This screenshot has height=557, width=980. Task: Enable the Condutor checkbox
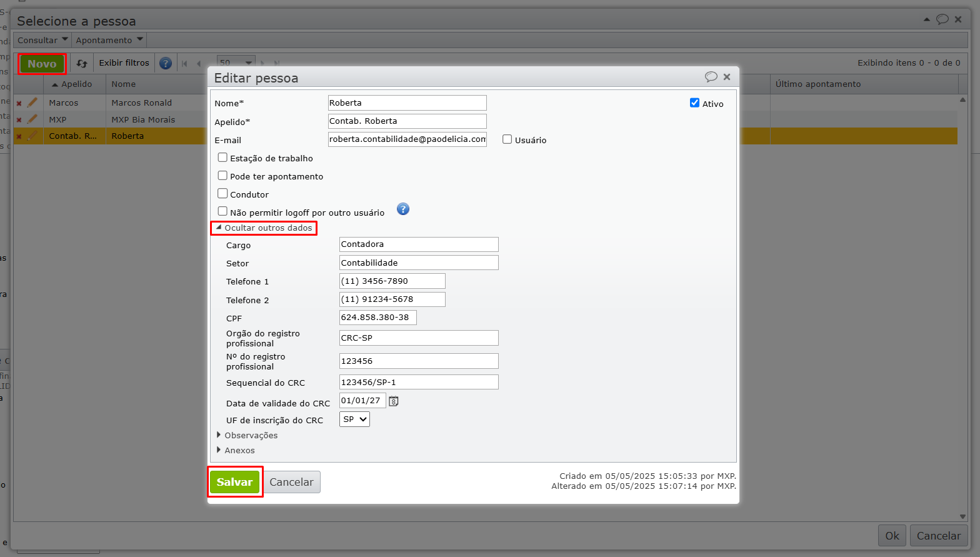tap(222, 194)
